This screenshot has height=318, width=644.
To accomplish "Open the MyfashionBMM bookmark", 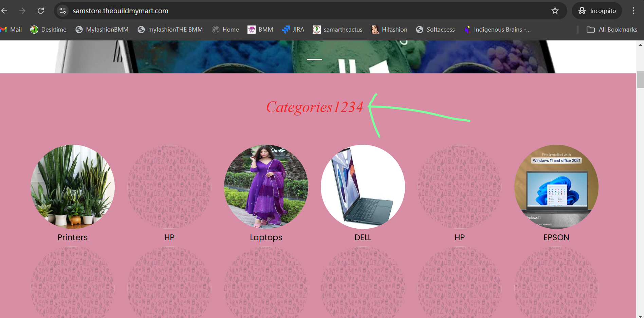I will pyautogui.click(x=102, y=30).
